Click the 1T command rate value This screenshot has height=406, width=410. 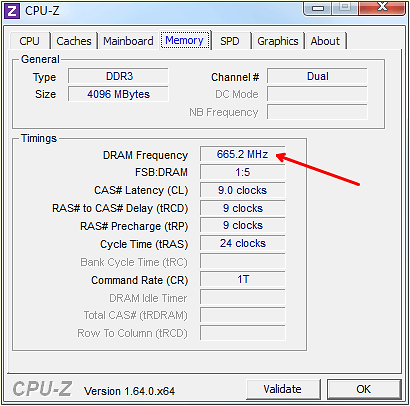pos(243,279)
